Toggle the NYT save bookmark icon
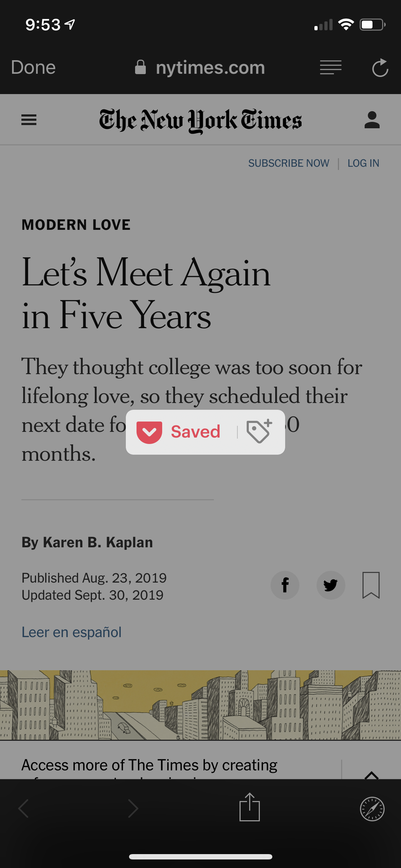Viewport: 401px width, 868px height. point(371,585)
